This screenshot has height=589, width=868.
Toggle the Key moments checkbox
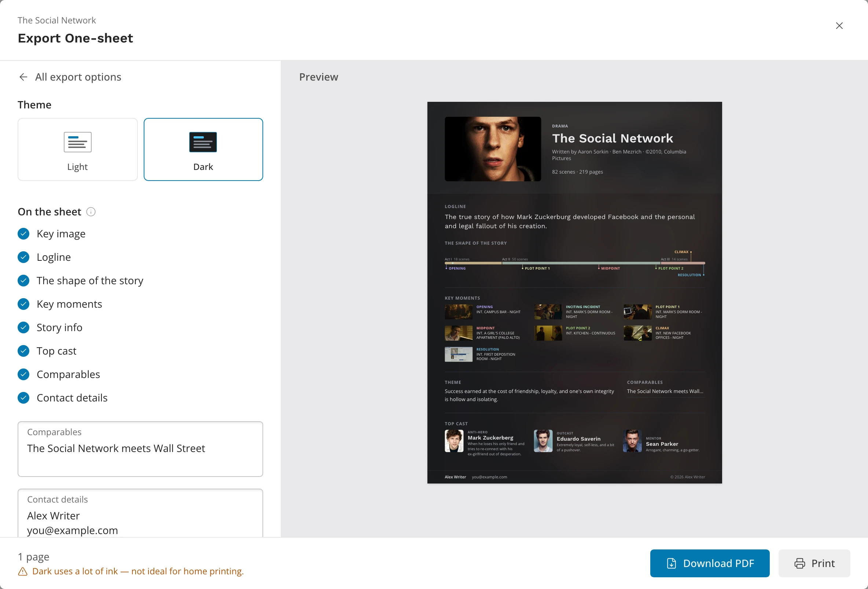pyautogui.click(x=23, y=304)
